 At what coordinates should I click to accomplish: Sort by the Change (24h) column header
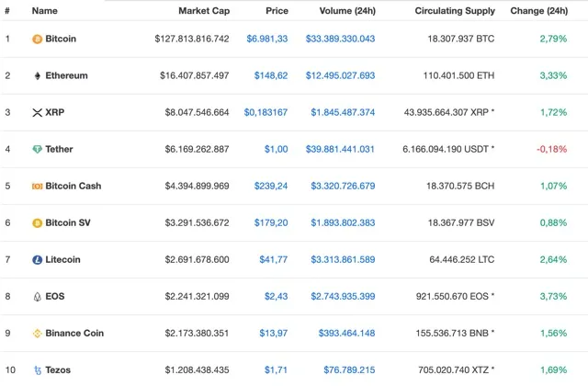[539, 11]
